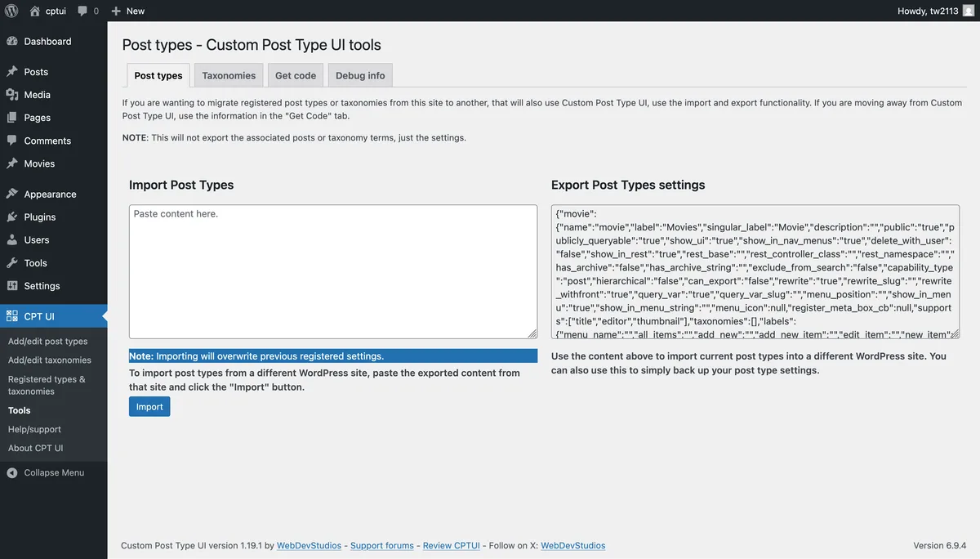The width and height of the screenshot is (980, 559).
Task: Open the WebDevStudios link after Follow on X
Action: (572, 545)
